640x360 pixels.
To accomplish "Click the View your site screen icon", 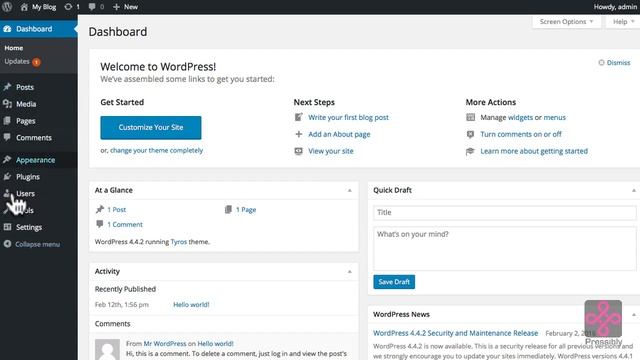I will coord(298,151).
